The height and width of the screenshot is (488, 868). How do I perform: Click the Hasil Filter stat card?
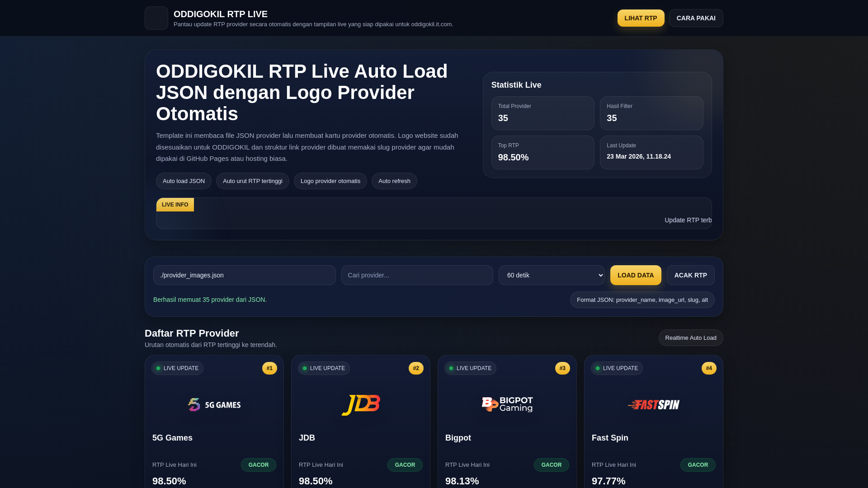pos(651,113)
